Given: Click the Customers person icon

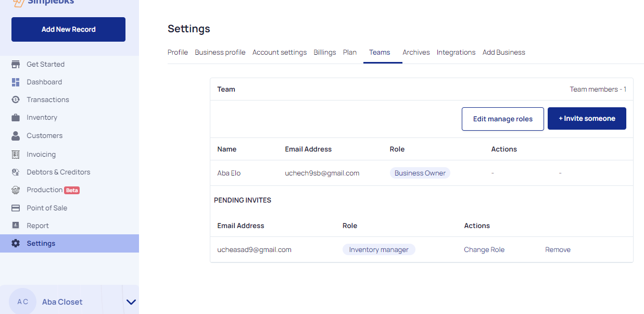Looking at the screenshot, I should click(x=16, y=136).
